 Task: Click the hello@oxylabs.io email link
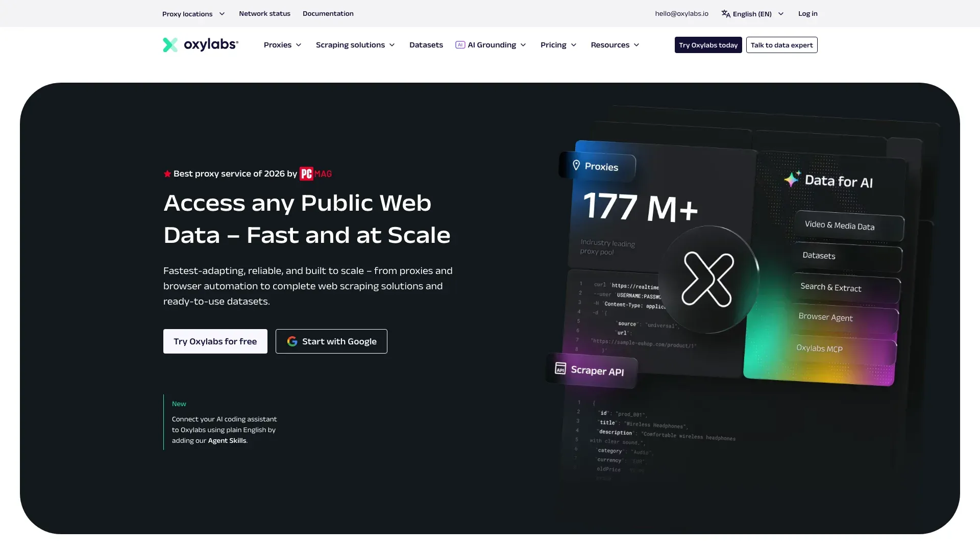coord(682,14)
